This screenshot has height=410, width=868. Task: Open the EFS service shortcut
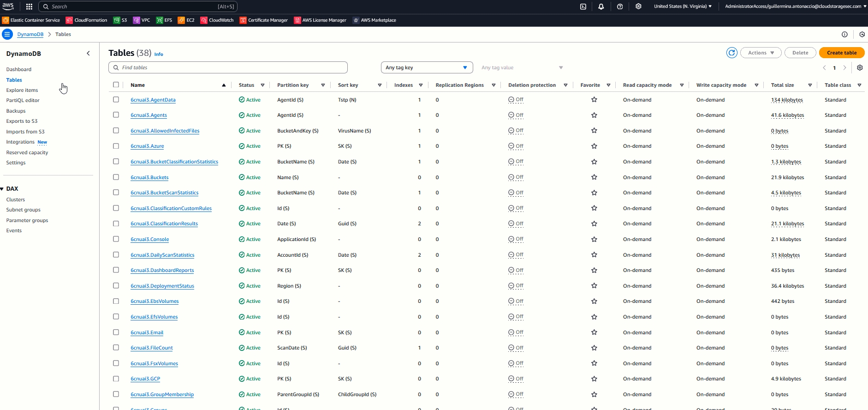(x=164, y=20)
